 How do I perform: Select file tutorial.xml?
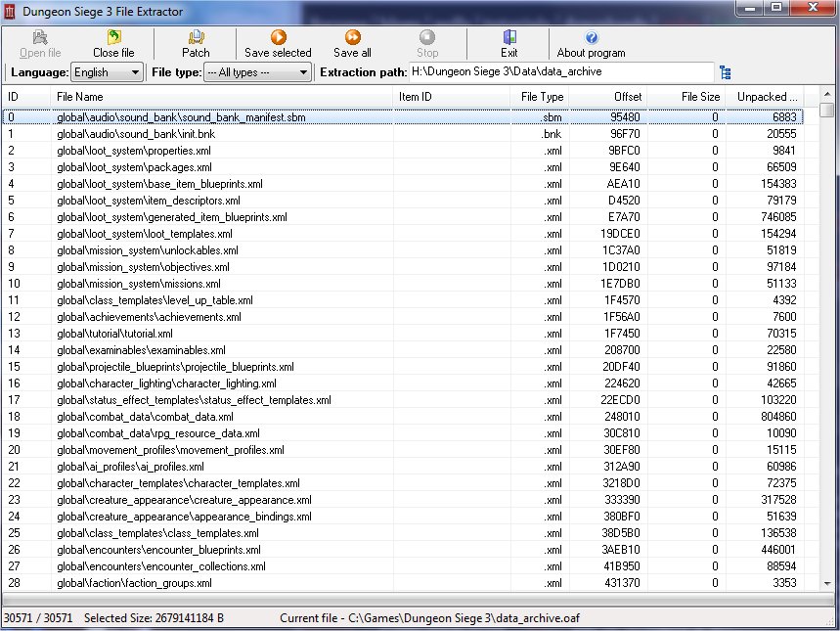pos(403,334)
